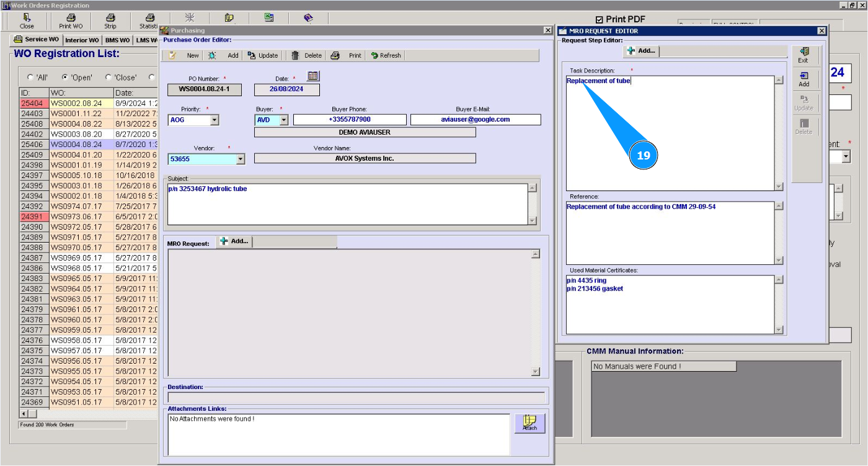Viewport: 868px width, 466px height.
Task: Open the date calendar picker icon
Action: click(313, 76)
